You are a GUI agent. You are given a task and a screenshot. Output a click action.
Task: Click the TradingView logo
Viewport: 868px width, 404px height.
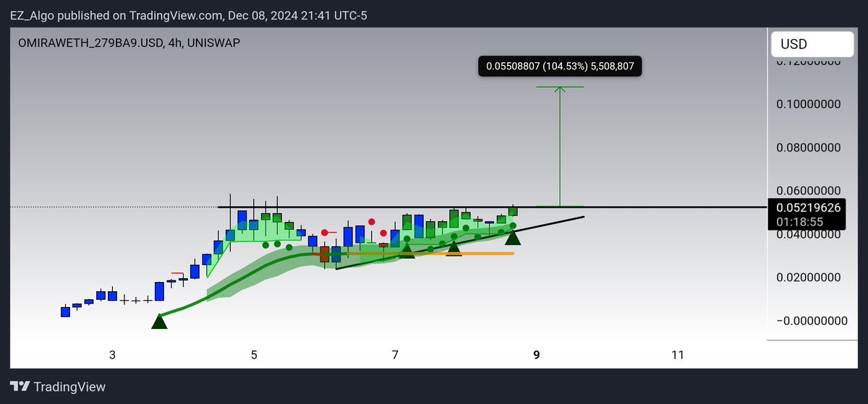[x=58, y=387]
